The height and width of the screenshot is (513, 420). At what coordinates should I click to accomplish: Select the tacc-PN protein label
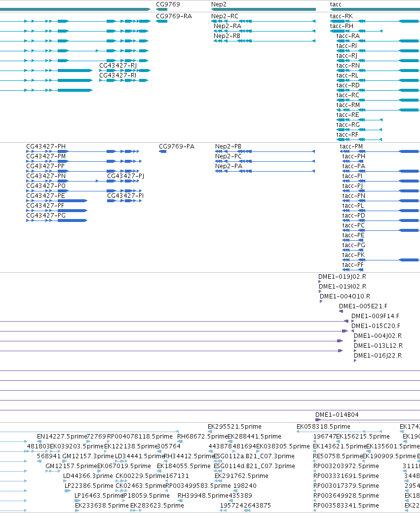point(353,196)
